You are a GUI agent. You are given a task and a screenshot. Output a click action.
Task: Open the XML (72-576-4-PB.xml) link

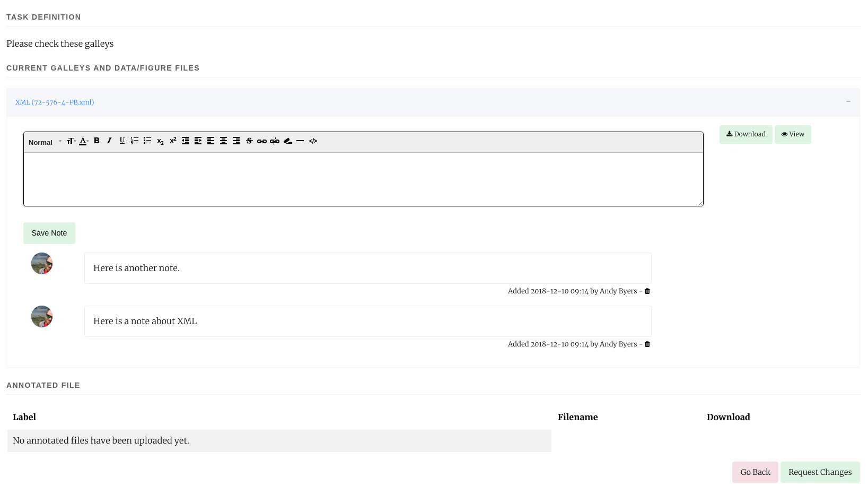(55, 102)
